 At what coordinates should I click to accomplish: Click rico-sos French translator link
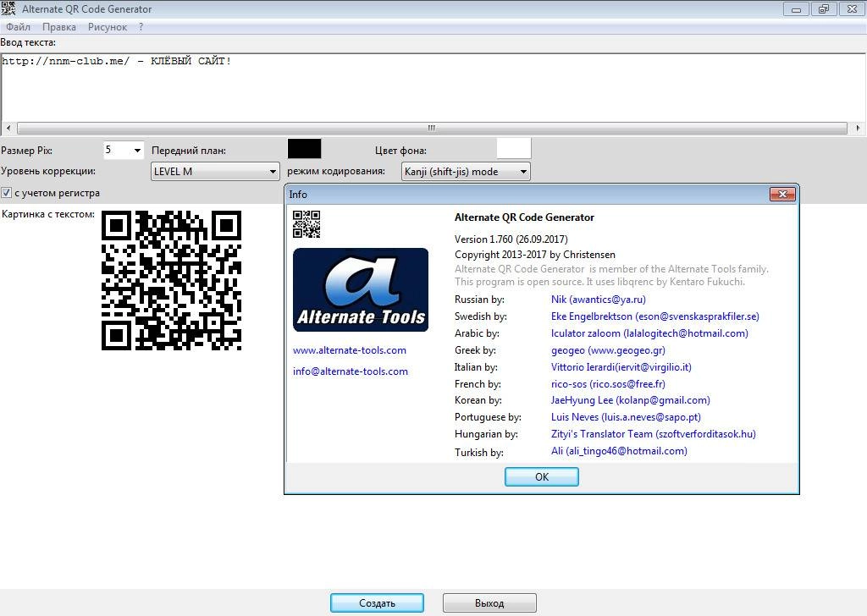pyautogui.click(x=608, y=384)
